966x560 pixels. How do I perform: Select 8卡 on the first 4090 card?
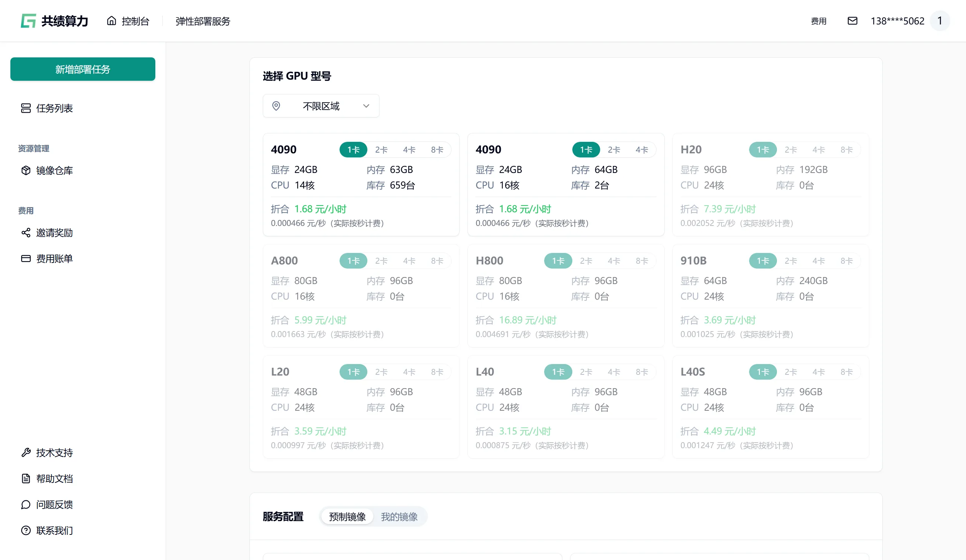point(437,149)
